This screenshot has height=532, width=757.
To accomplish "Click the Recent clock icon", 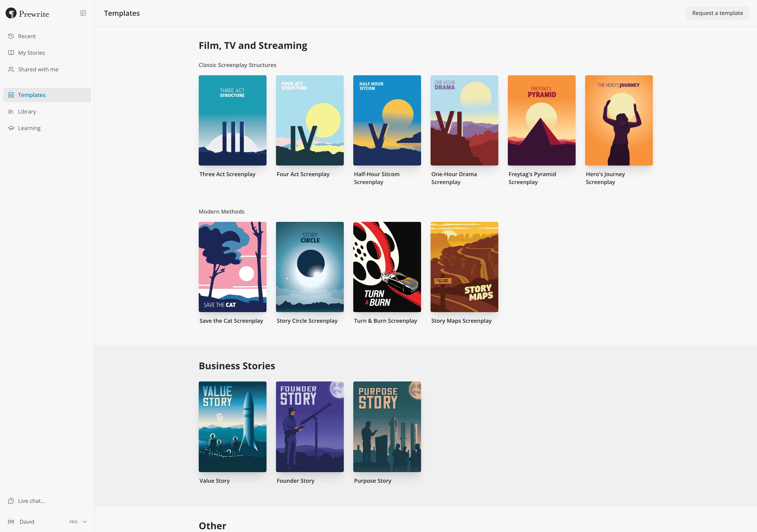I will (x=11, y=36).
